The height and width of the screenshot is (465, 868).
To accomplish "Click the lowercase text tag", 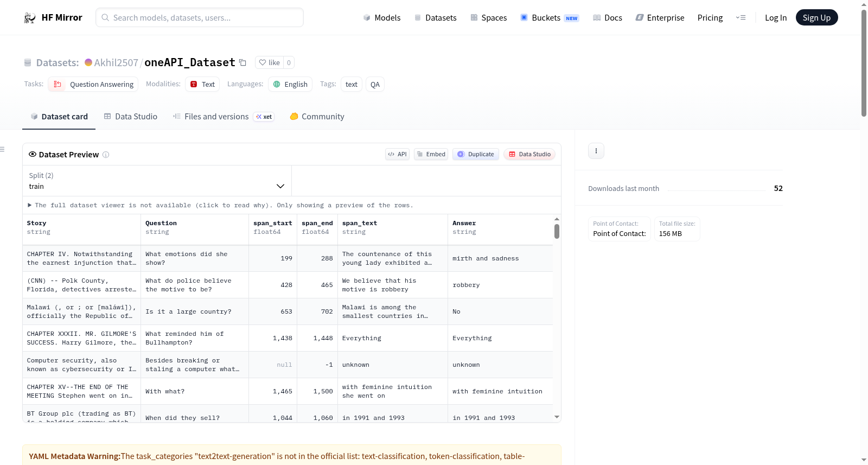I will click(x=352, y=84).
